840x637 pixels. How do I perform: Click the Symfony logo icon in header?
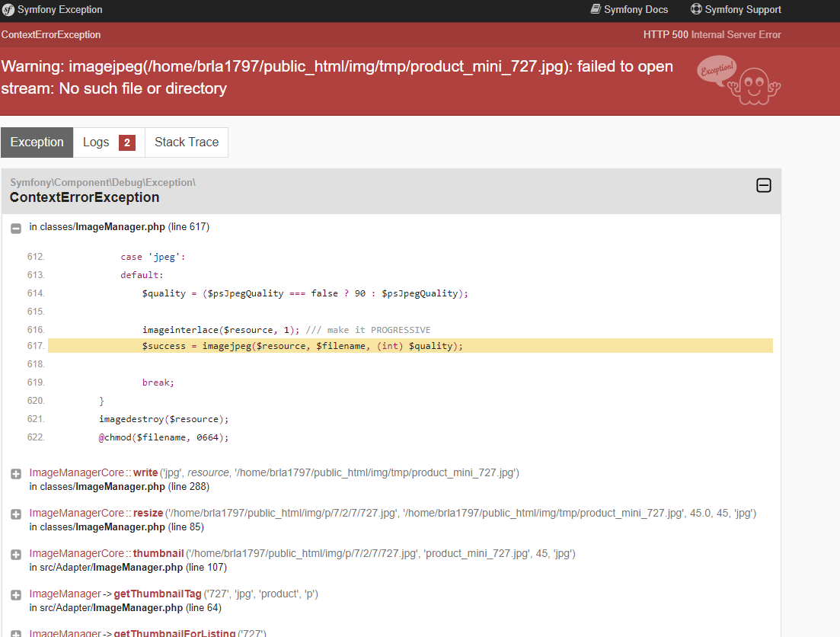click(8, 10)
